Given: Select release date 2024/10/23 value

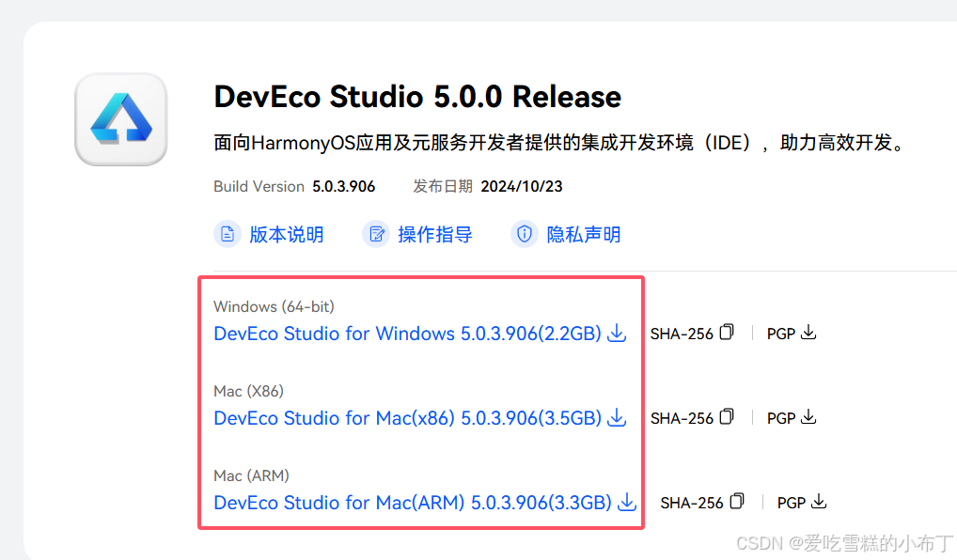Looking at the screenshot, I should 522,187.
